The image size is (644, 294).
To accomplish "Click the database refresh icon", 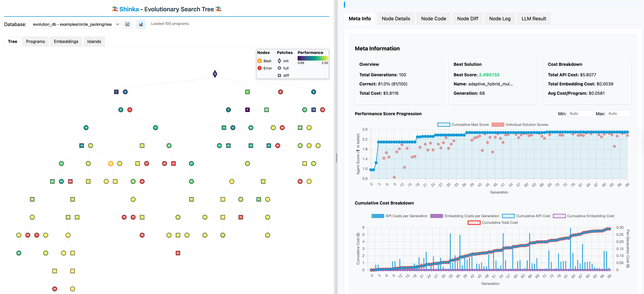I will [128, 24].
